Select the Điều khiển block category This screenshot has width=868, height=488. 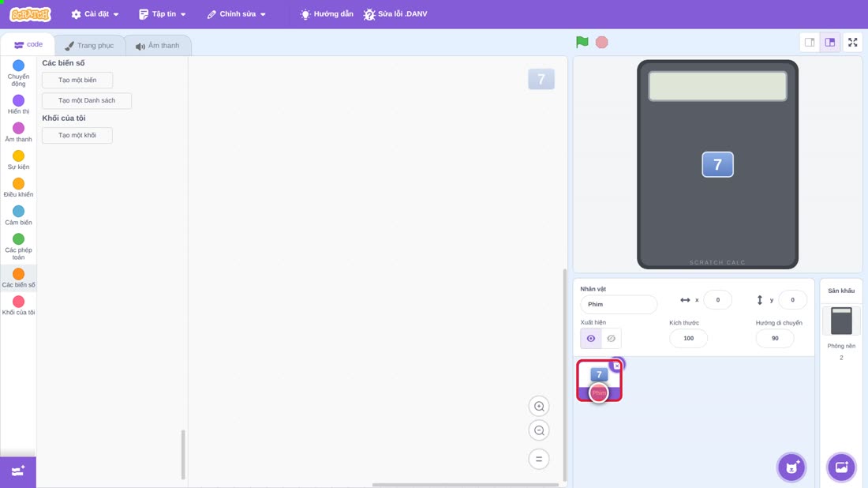[18, 187]
